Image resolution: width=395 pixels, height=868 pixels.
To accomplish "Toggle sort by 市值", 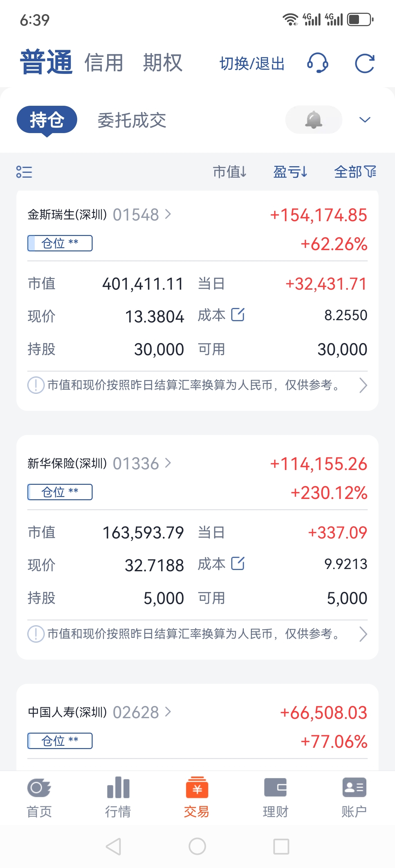I will [230, 172].
